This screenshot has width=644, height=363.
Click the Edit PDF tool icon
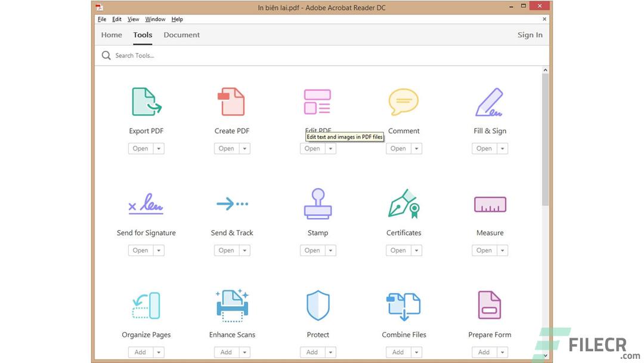(x=318, y=101)
